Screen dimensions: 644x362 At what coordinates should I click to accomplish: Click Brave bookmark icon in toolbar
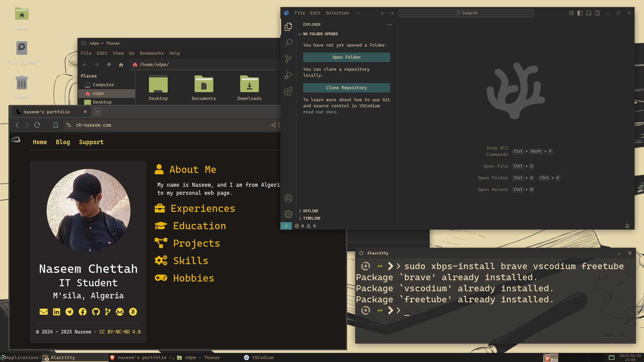56,125
